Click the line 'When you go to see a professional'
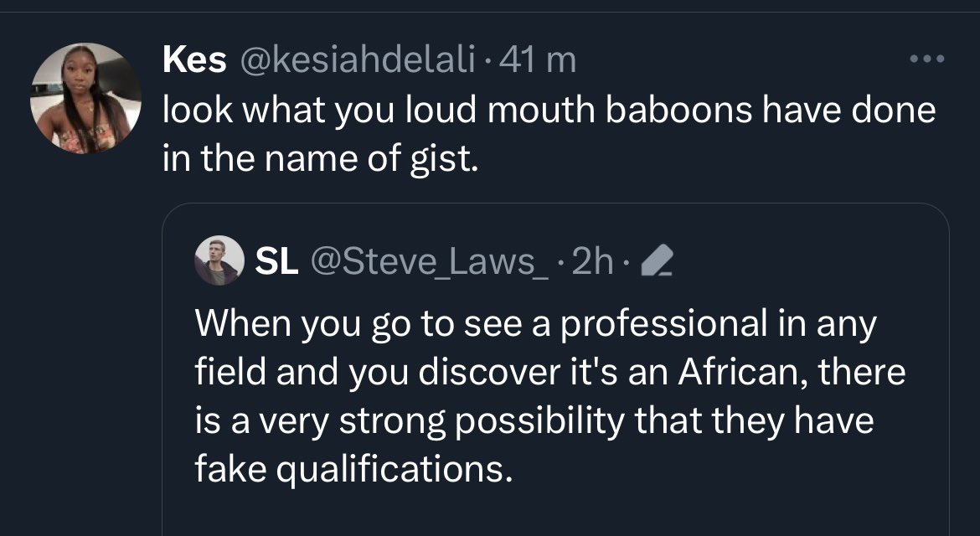Screen dimensions: 980x536 [x=536, y=323]
